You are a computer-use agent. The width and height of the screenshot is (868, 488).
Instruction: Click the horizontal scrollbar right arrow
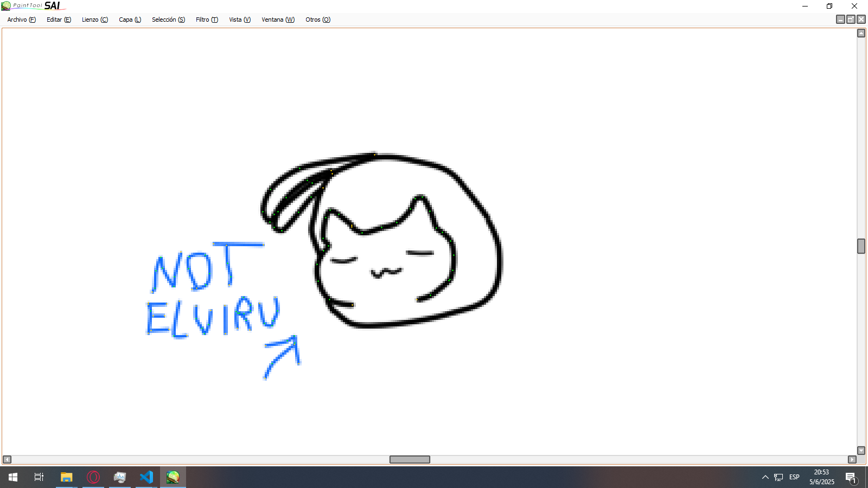tap(852, 460)
